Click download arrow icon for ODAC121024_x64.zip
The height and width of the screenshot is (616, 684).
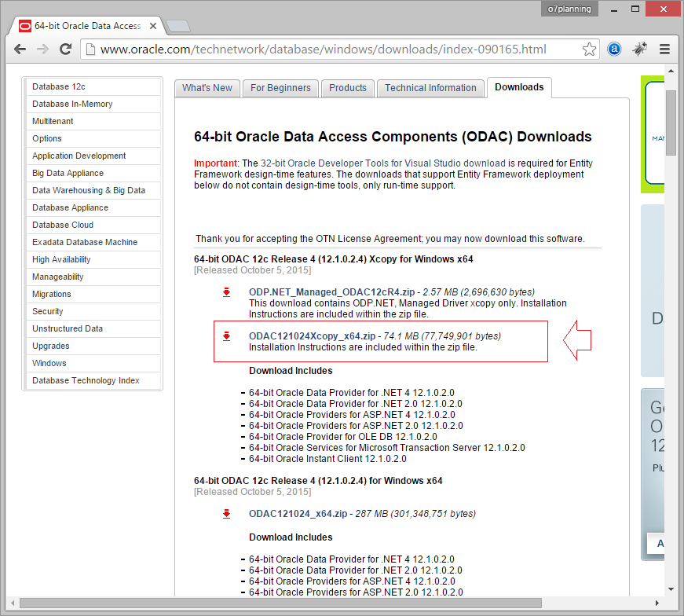coord(226,514)
